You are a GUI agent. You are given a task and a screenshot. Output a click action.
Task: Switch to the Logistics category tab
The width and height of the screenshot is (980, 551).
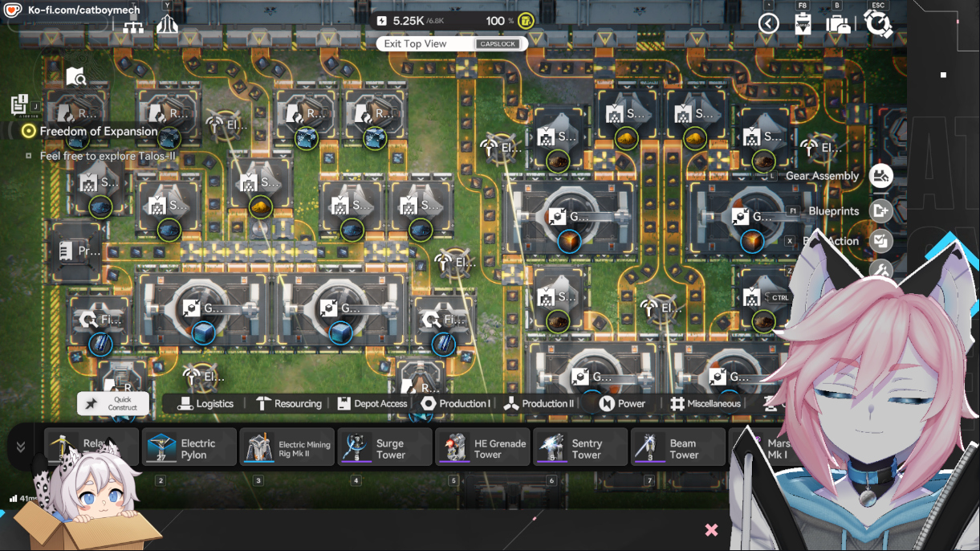pos(205,403)
